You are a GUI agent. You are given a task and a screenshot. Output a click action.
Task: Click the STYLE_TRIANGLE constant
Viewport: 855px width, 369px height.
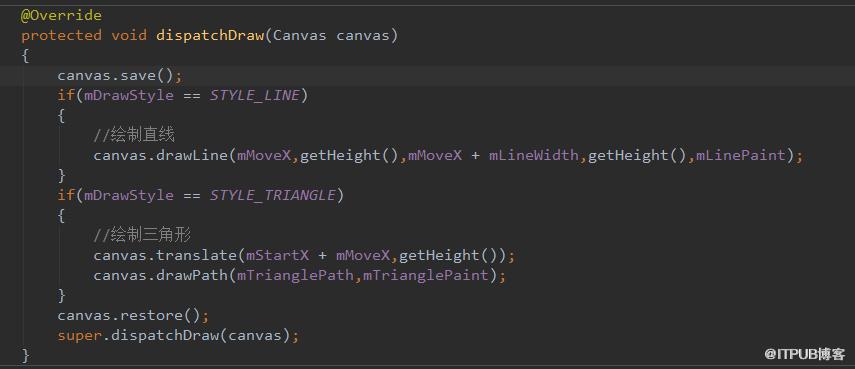(x=273, y=196)
